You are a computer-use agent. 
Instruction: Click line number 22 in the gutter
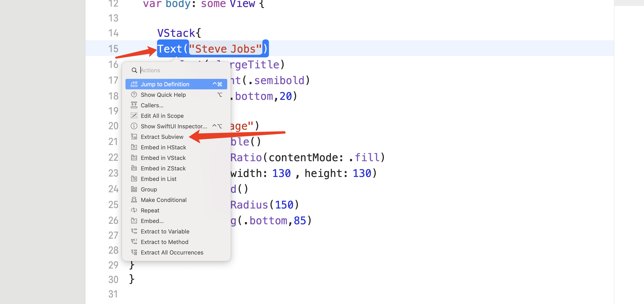tap(113, 157)
